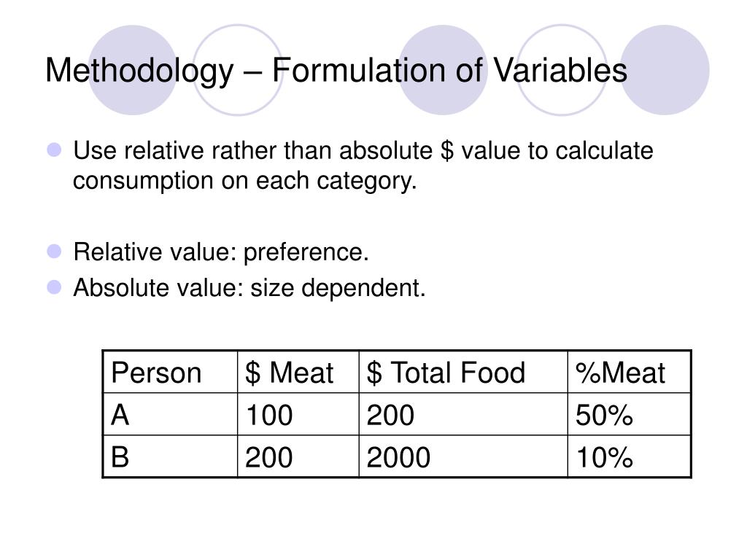Click the '100' meat value cell

point(298,414)
